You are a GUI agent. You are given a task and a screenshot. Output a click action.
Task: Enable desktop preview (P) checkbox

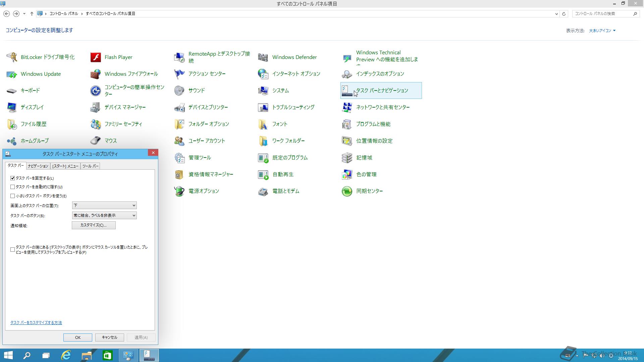click(x=13, y=250)
